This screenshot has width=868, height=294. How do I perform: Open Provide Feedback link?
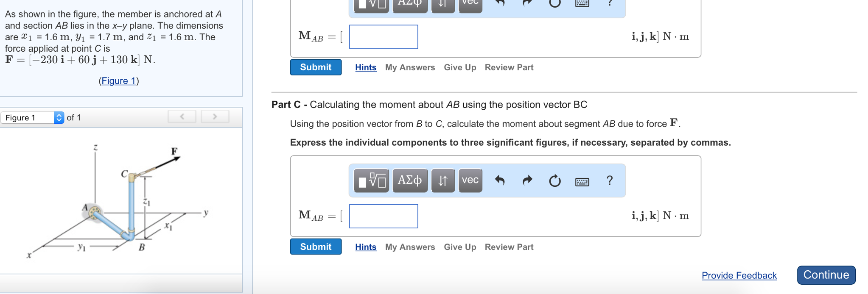739,275
